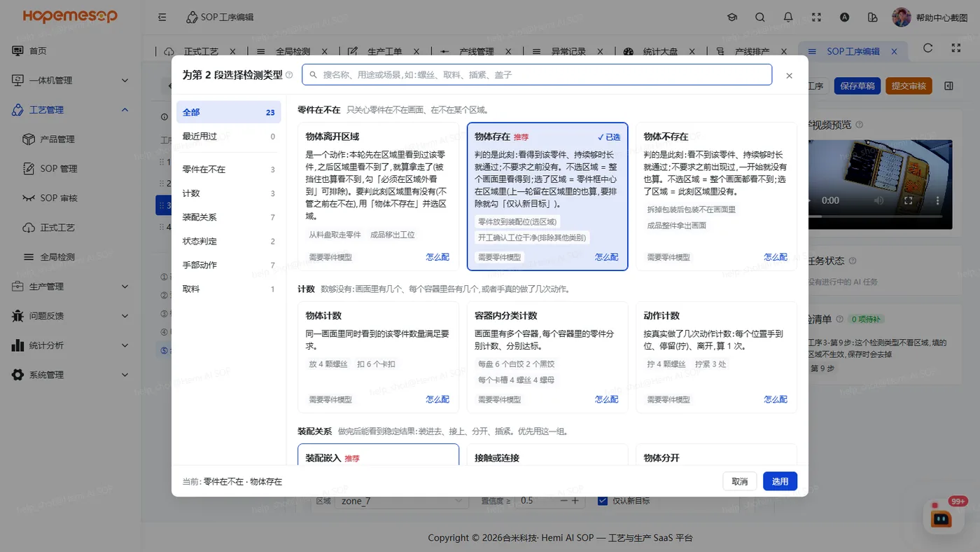Open the notification bell icon

(x=788, y=17)
